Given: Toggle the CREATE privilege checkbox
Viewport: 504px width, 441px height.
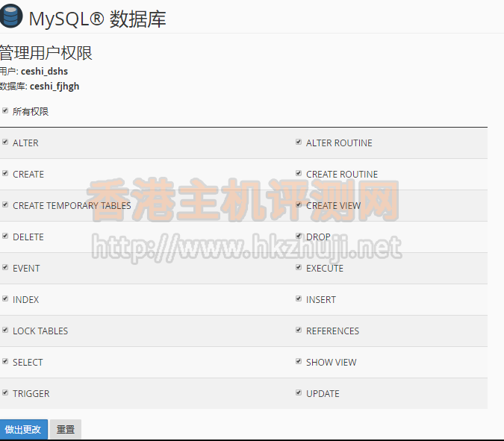Looking at the screenshot, I should (x=5, y=173).
